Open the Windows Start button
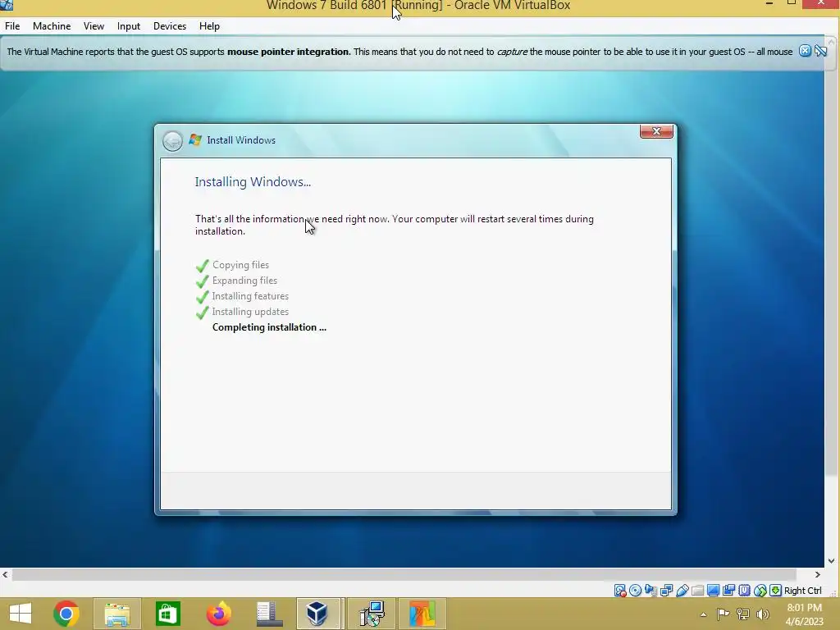This screenshot has height=630, width=840. [21, 614]
